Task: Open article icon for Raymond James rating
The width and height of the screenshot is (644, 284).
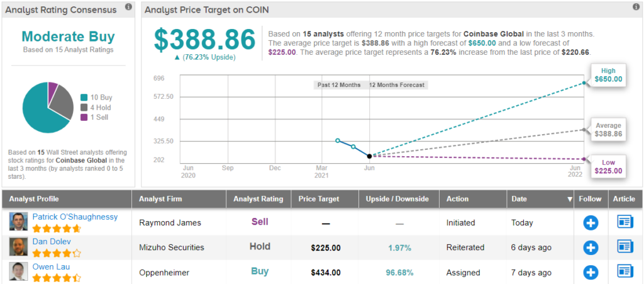Action: point(625,222)
